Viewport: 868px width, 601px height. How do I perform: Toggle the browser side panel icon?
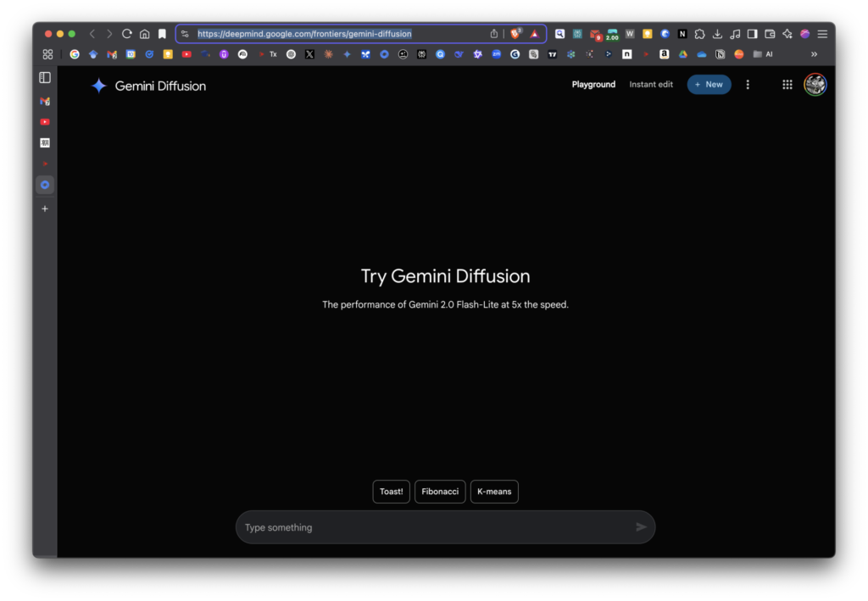(752, 34)
